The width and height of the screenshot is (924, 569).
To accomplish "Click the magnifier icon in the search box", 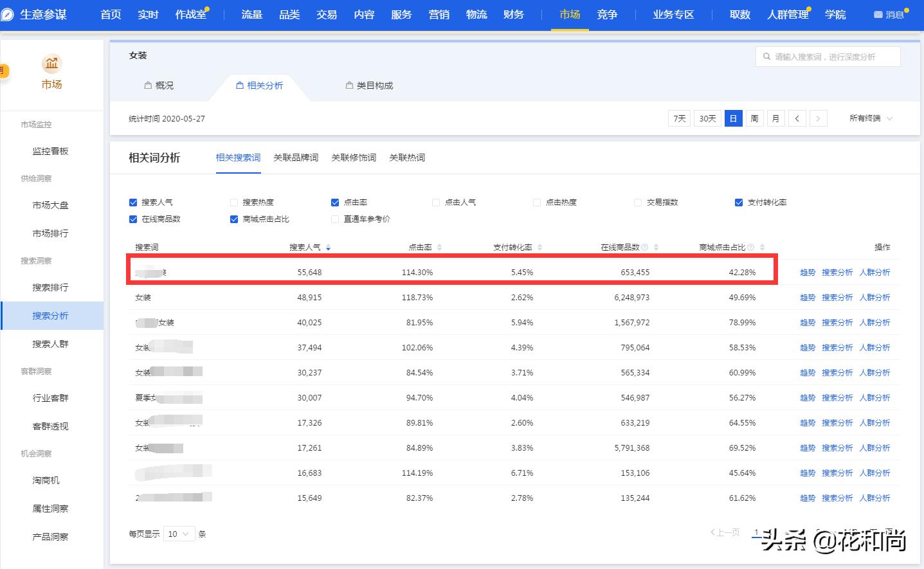I will point(767,56).
